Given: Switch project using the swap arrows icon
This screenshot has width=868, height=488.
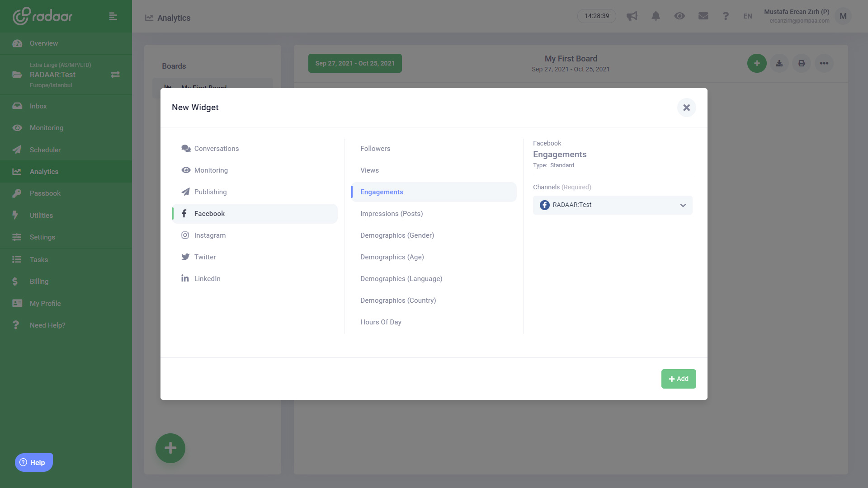Looking at the screenshot, I should [115, 75].
